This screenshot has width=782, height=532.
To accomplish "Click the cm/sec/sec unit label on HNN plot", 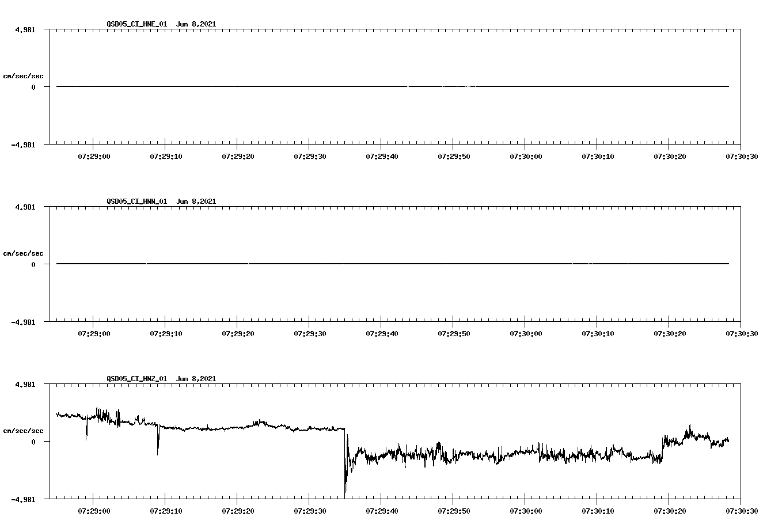I will [x=23, y=253].
